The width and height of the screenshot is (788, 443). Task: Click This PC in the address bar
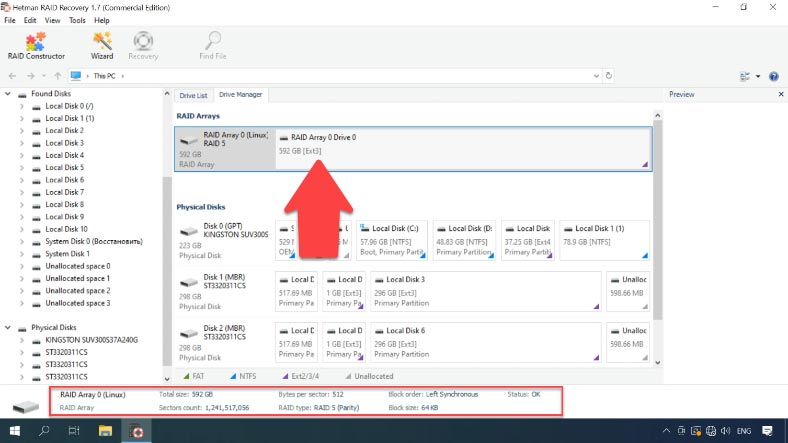104,76
